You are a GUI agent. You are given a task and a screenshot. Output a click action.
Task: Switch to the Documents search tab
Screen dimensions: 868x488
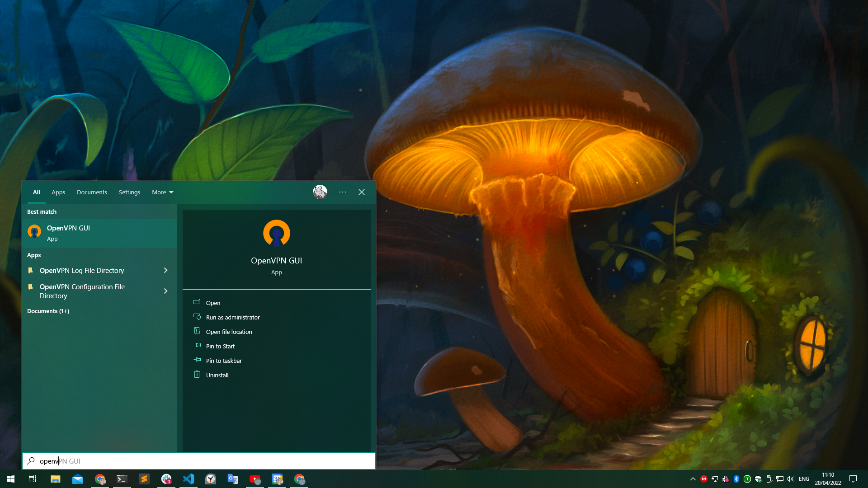92,192
